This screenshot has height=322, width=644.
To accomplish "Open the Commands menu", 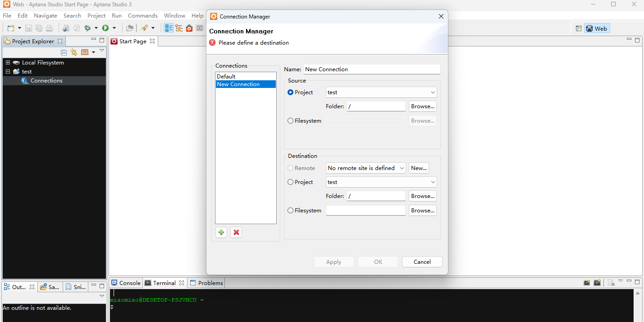I will tap(142, 16).
